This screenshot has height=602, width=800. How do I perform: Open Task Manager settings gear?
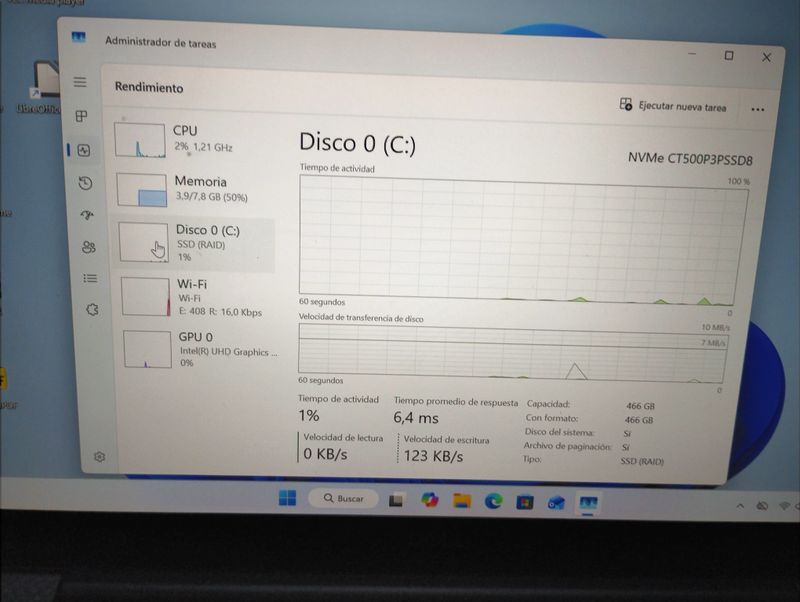click(99, 456)
